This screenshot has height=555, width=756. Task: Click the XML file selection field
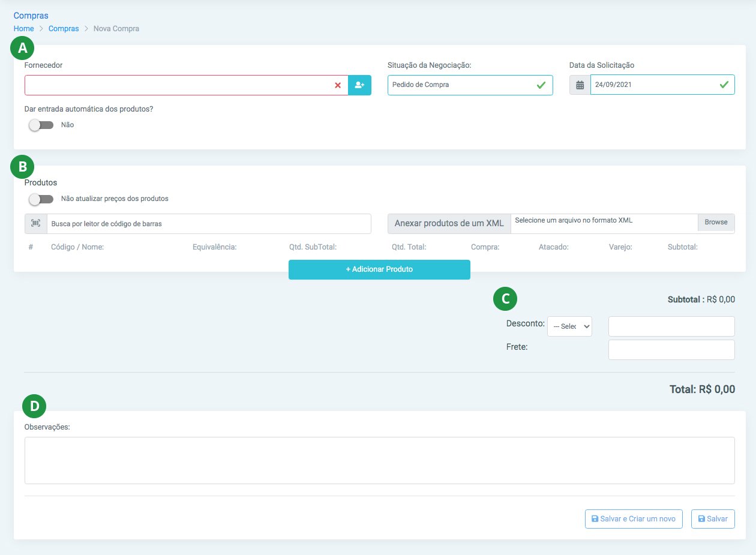[604, 223]
